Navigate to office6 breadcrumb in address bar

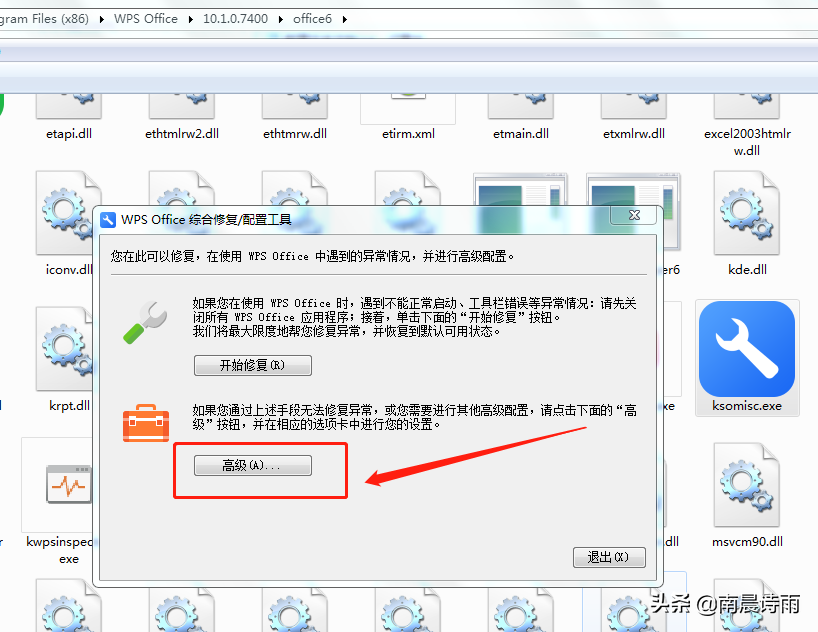coord(312,19)
